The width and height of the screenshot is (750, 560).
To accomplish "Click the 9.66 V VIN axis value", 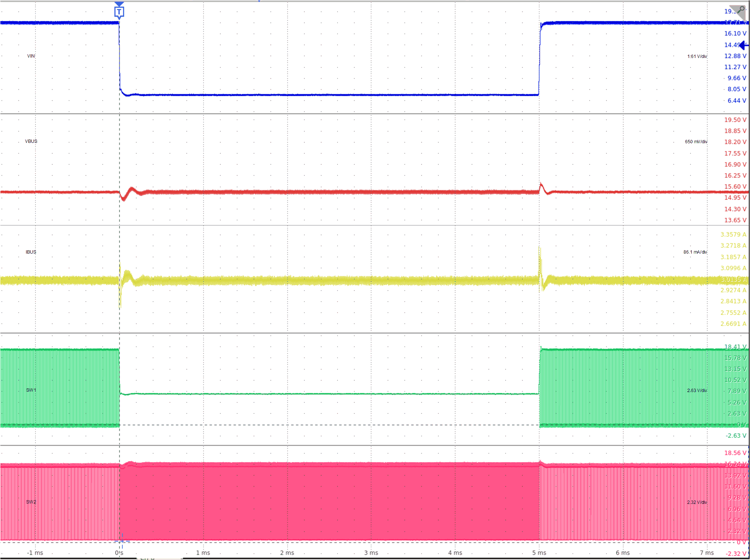I will pos(737,78).
